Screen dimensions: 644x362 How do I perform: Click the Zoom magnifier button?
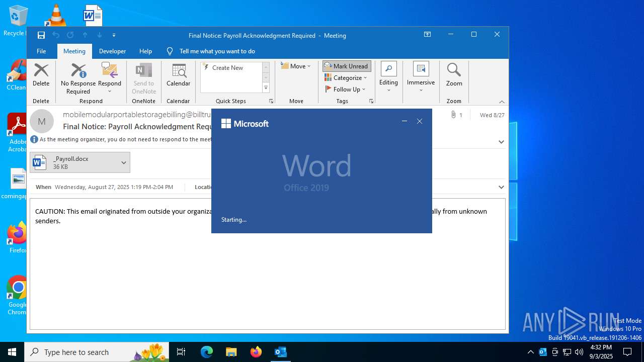[454, 75]
